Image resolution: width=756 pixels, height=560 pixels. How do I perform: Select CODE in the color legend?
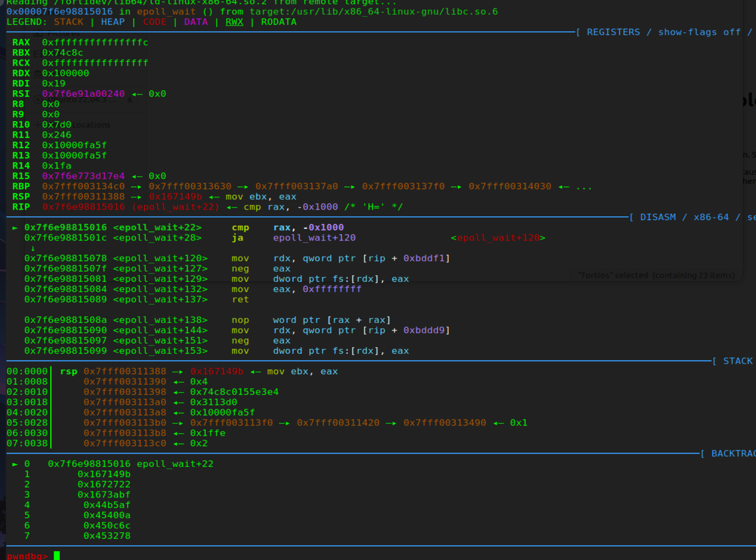tap(155, 22)
